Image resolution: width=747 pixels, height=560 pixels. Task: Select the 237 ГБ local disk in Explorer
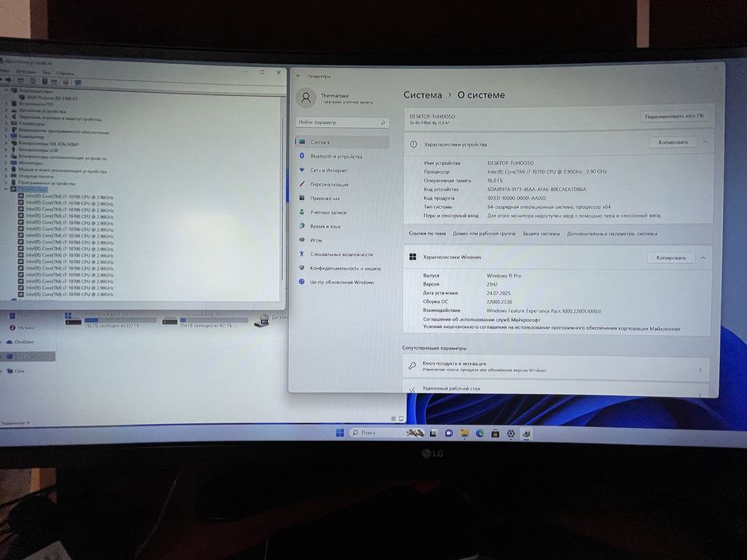pyautogui.click(x=110, y=320)
